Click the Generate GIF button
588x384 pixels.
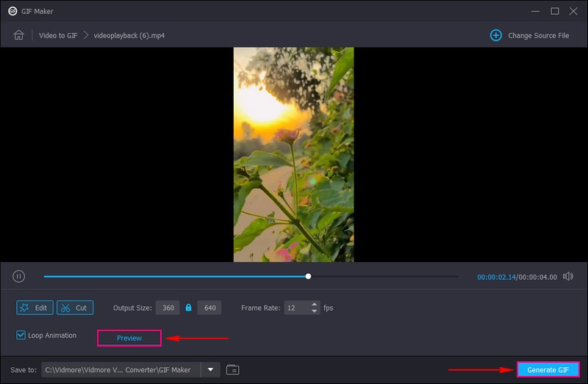pyautogui.click(x=548, y=369)
